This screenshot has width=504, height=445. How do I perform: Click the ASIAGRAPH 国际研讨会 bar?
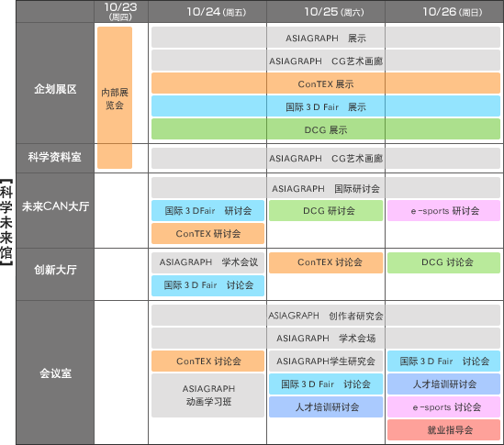pos(326,188)
